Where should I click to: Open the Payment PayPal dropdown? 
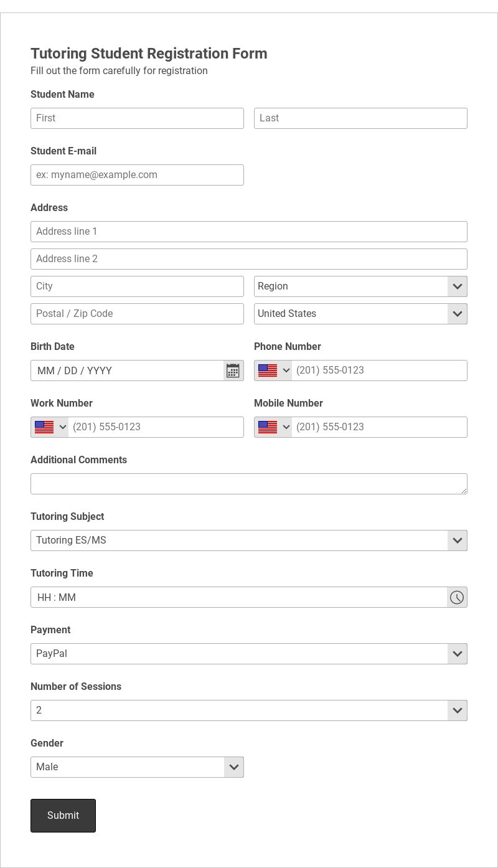pyautogui.click(x=249, y=654)
